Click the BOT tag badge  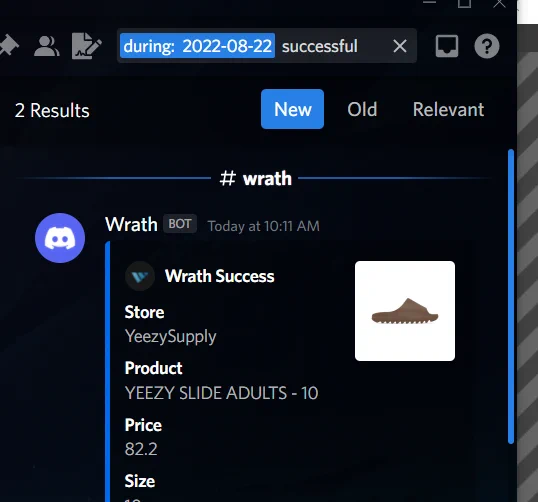(180, 224)
